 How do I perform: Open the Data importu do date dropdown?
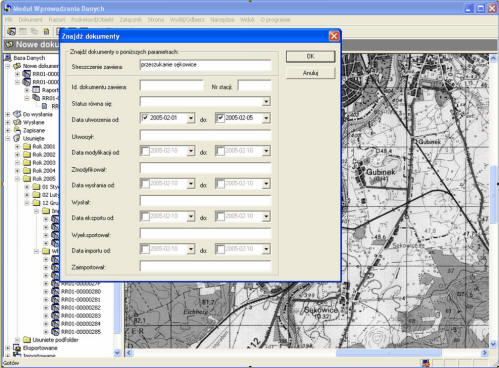266,249
